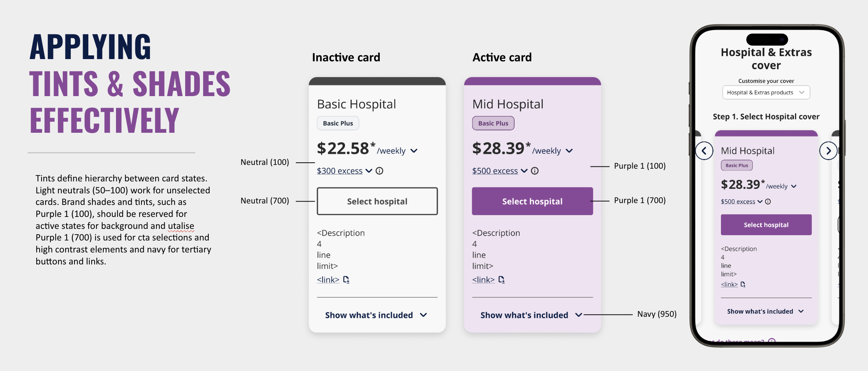The image size is (868, 371).
Task: Expand the $28.39 weekly frequency chevron on Active card
Action: [569, 151]
